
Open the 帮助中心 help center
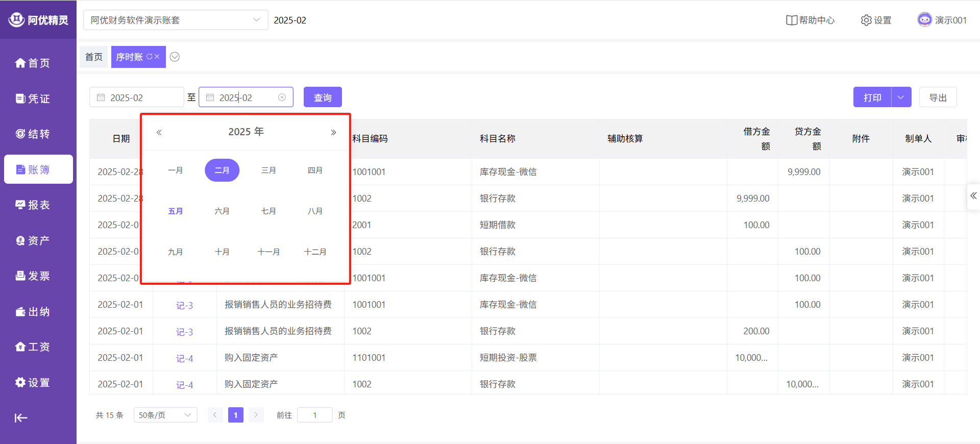810,20
